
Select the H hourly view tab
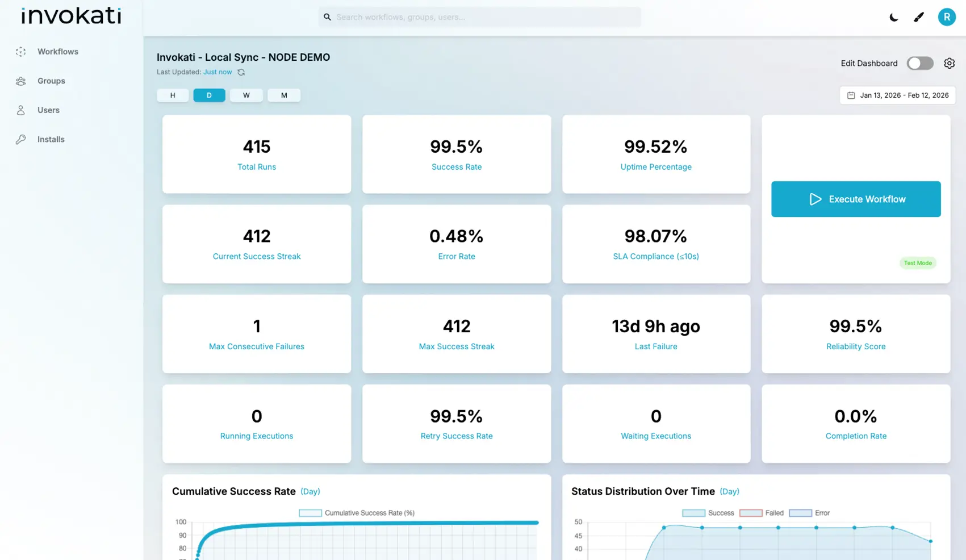click(x=173, y=95)
